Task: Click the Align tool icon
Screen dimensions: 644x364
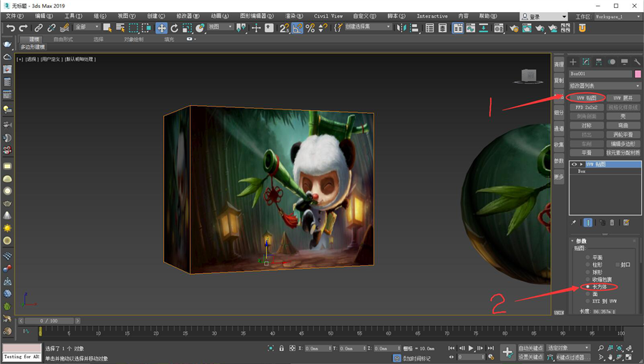Action: click(414, 28)
